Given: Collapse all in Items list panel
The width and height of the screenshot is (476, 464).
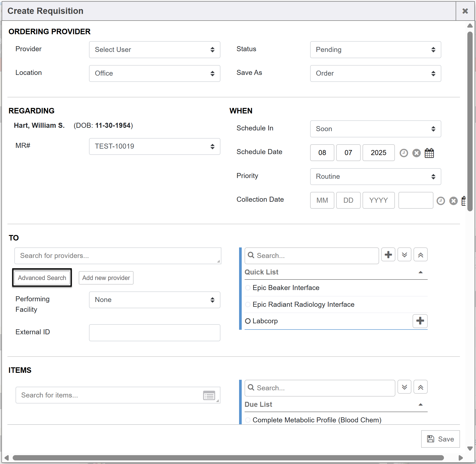Looking at the screenshot, I should 420,387.
